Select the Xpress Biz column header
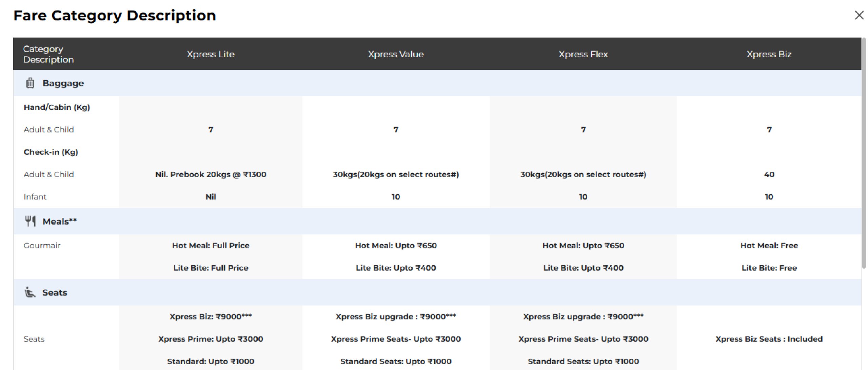 click(x=769, y=54)
